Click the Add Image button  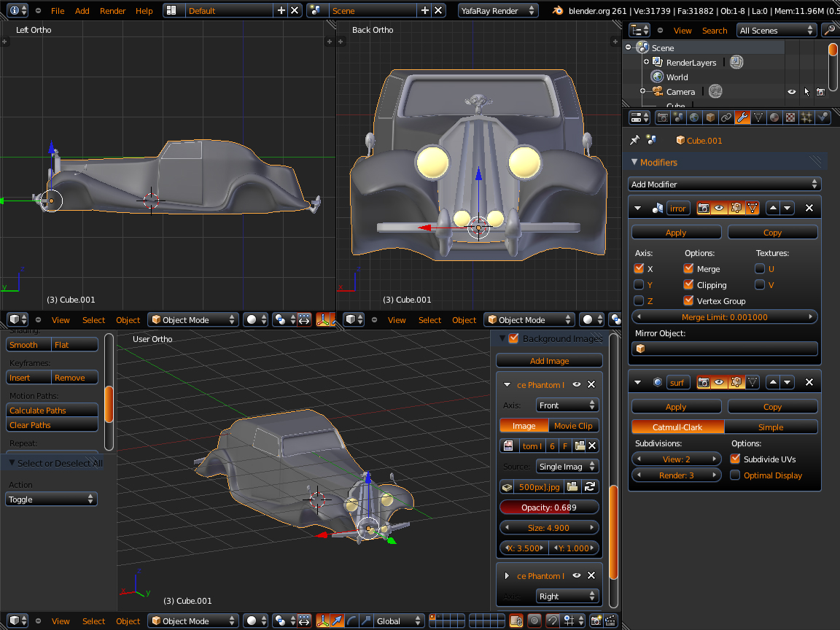pyautogui.click(x=549, y=360)
